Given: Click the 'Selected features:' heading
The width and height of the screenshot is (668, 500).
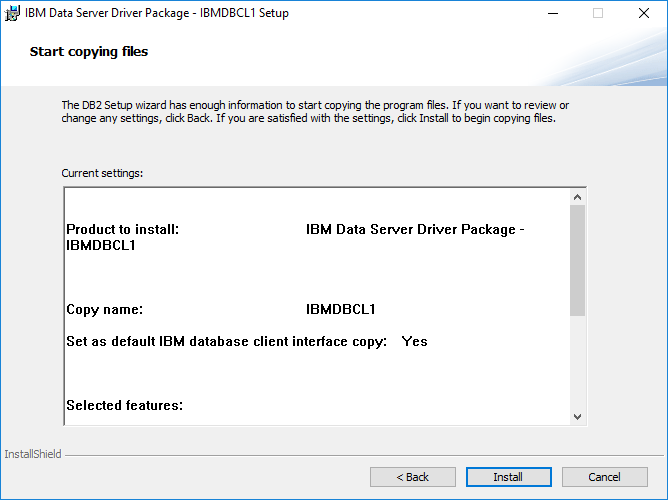Looking at the screenshot, I should (x=124, y=405).
